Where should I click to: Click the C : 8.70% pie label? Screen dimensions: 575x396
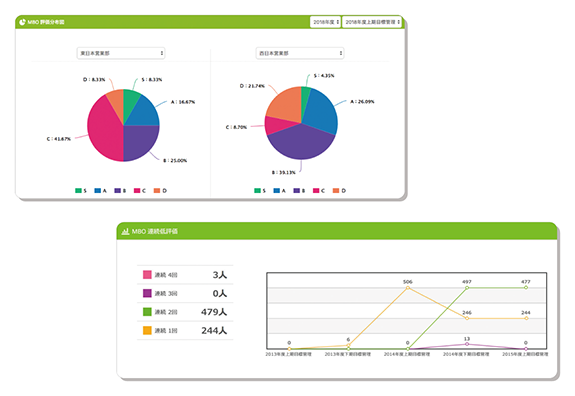pyautogui.click(x=236, y=127)
